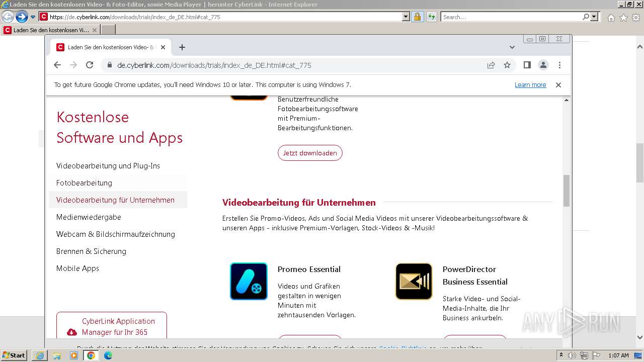Click IE security lock icon
Image resolution: width=644 pixels, height=362 pixels.
417,17
